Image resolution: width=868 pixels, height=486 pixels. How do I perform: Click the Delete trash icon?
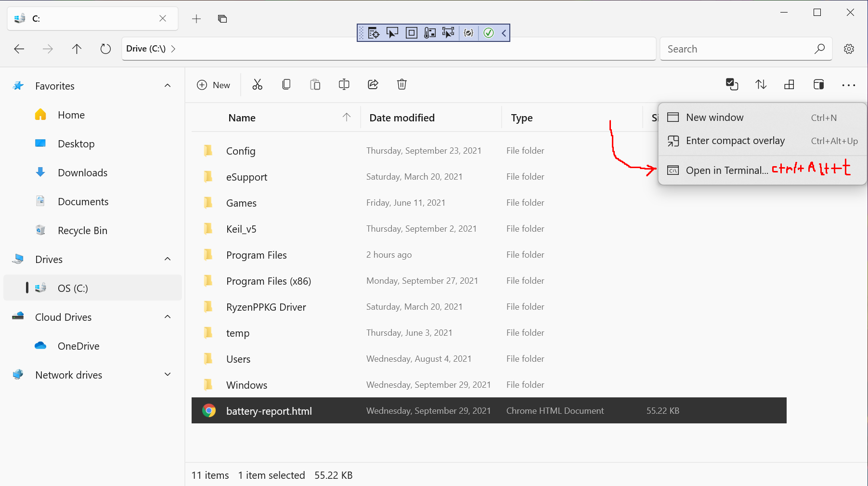pos(402,85)
